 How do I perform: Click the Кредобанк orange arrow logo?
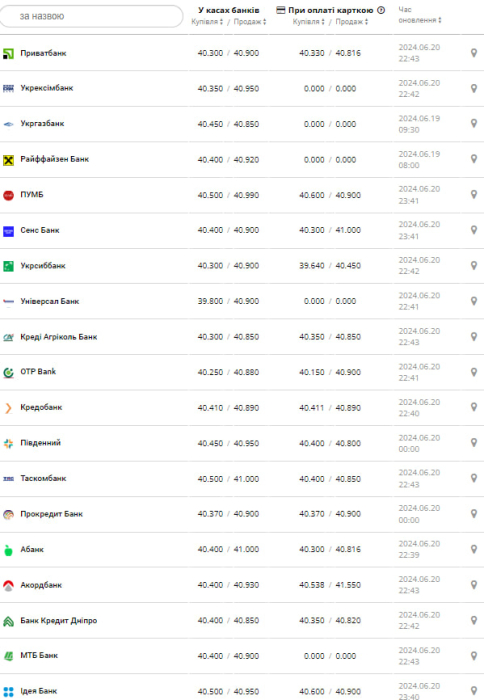8,408
